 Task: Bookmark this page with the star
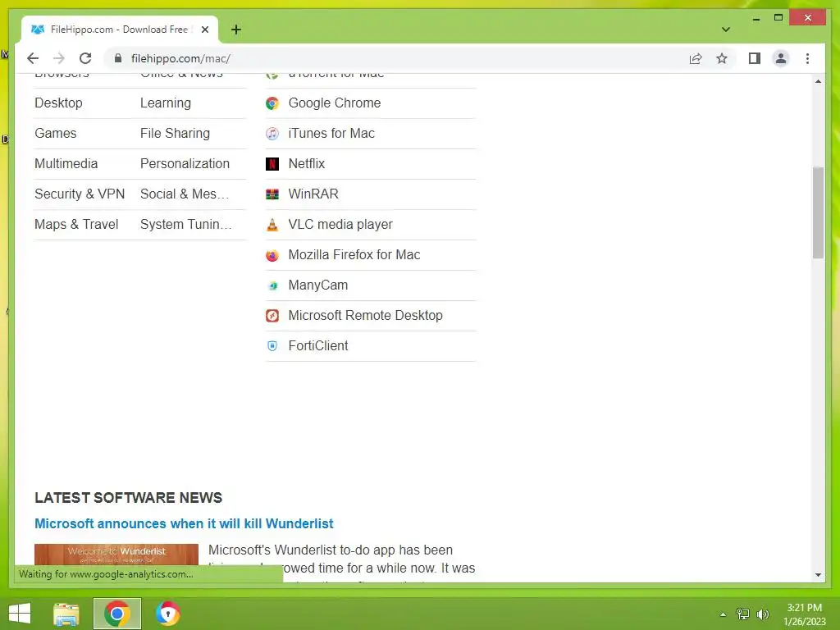(722, 58)
